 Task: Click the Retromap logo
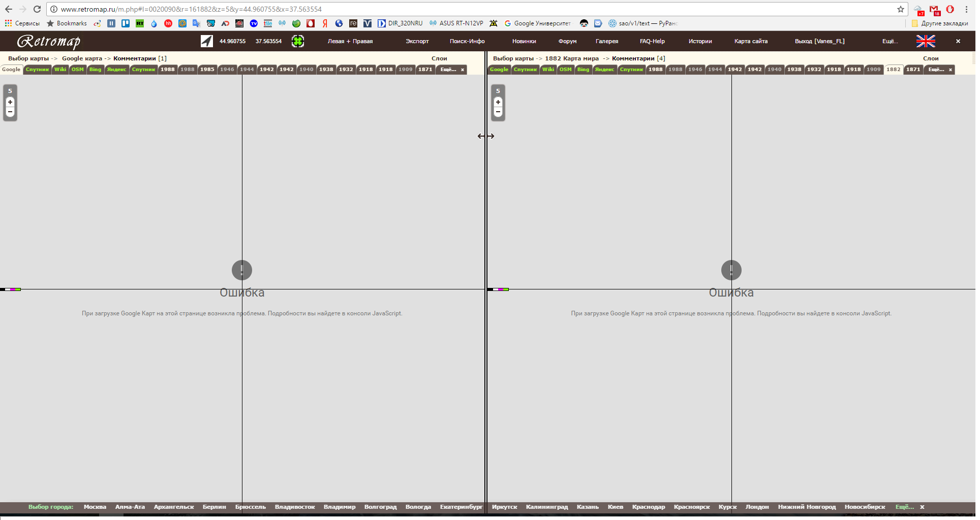point(49,41)
